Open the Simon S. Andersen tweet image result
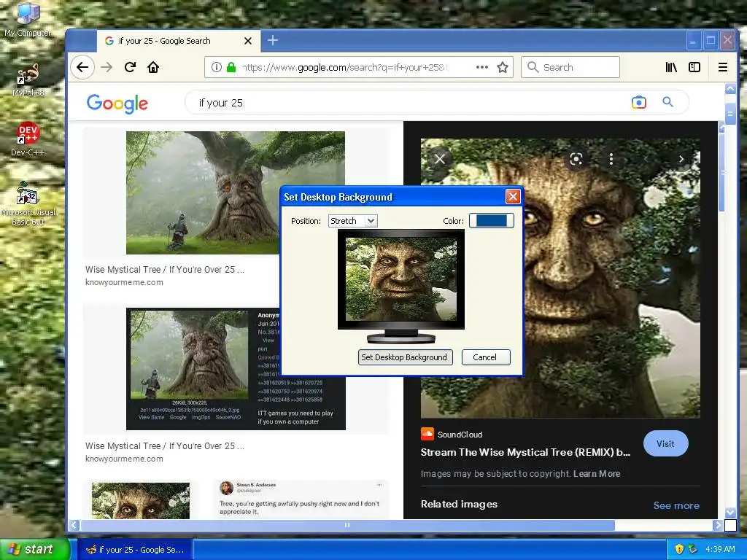Viewport: 747px width, 560px height. point(300,499)
